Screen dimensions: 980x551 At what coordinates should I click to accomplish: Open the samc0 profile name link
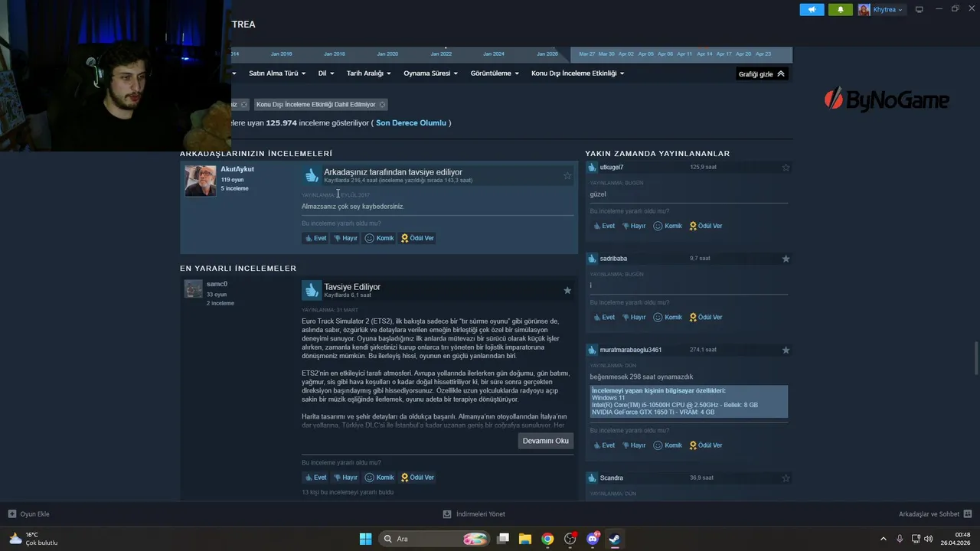point(217,284)
